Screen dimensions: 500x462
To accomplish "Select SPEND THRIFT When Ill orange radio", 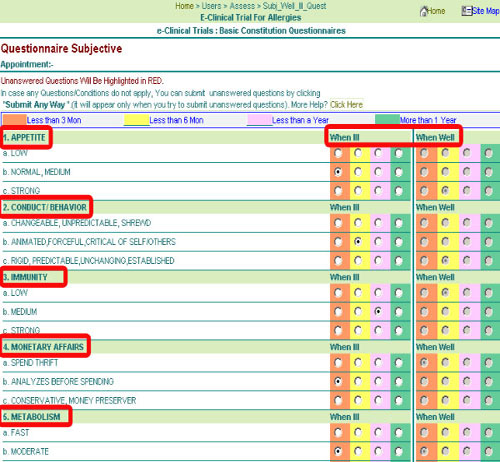I will [x=338, y=362].
